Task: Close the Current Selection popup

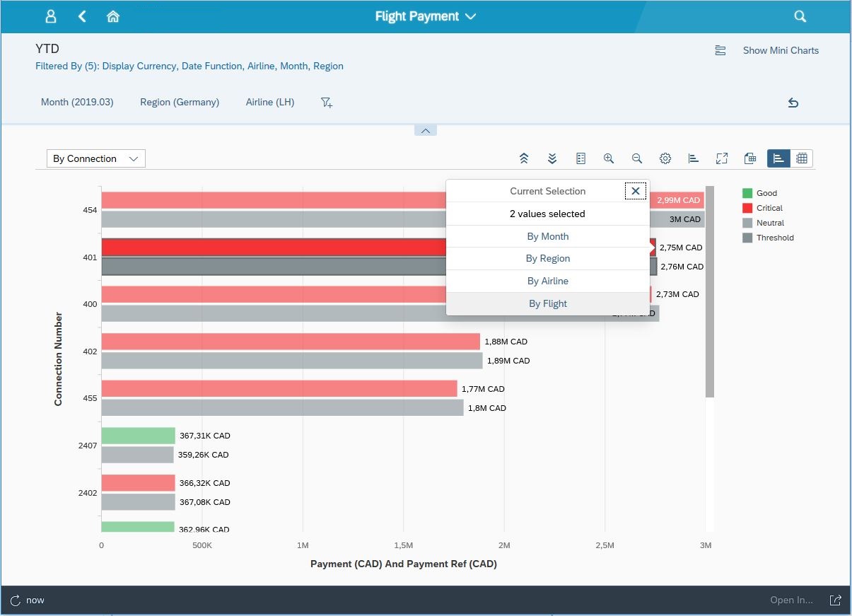Action: 635,190
